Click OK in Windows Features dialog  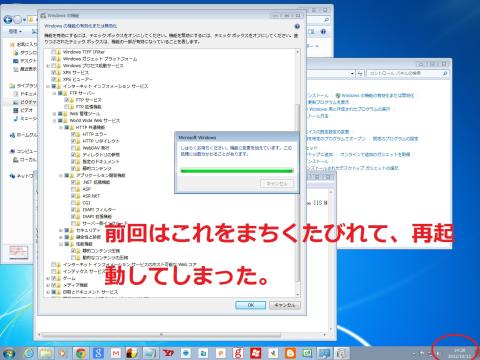(251, 305)
